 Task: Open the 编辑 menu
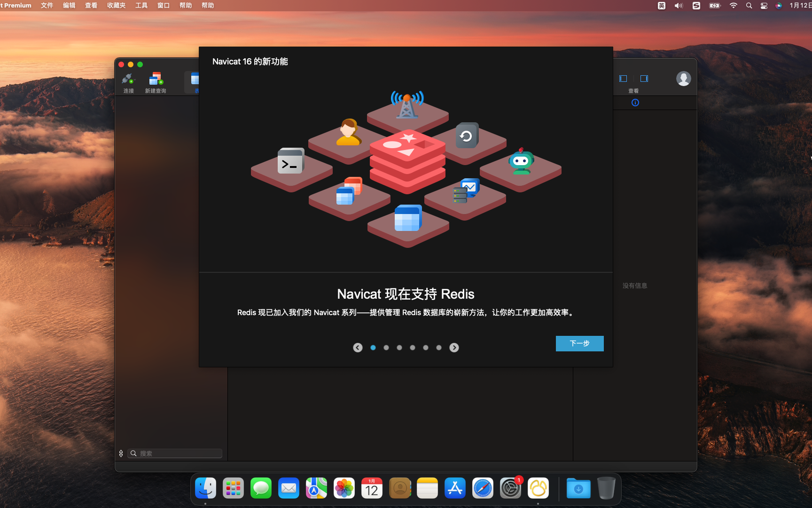pos(69,5)
